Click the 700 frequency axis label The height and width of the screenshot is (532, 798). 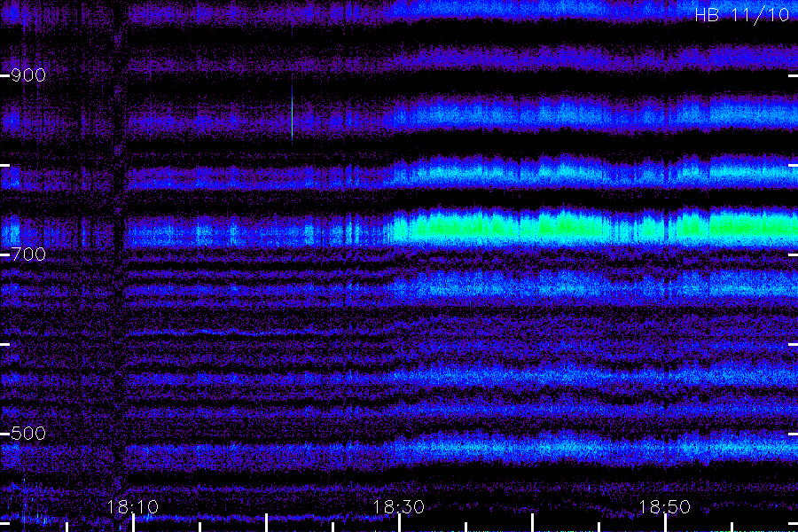(x=28, y=254)
